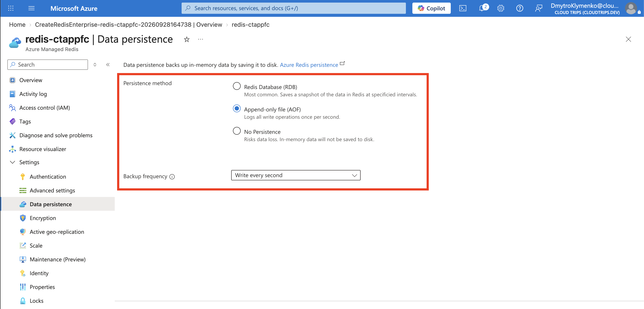Click the Authentication key icon

point(22,177)
